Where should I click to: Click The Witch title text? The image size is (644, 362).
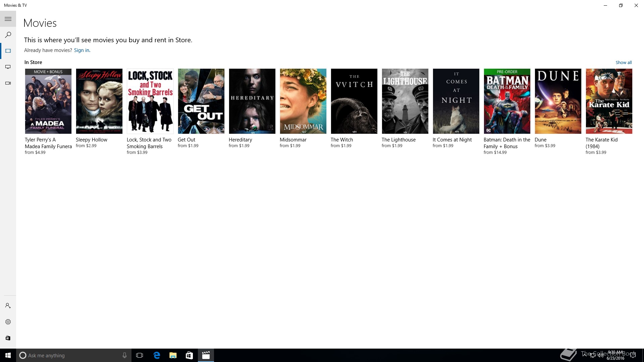click(x=342, y=140)
